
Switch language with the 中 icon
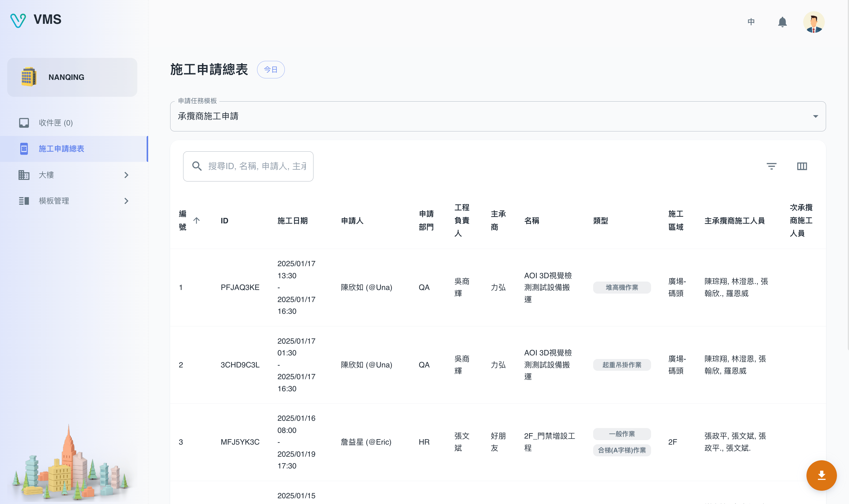(x=751, y=22)
